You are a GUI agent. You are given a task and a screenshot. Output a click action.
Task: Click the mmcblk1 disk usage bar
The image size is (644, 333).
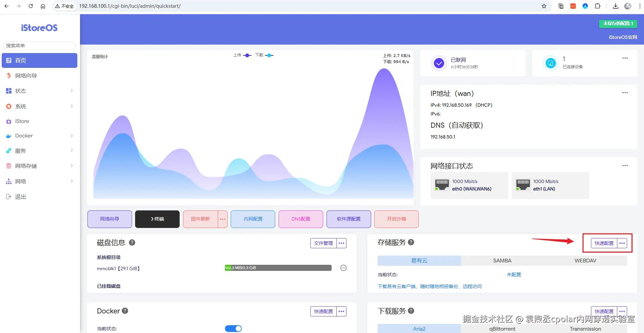[278, 268]
